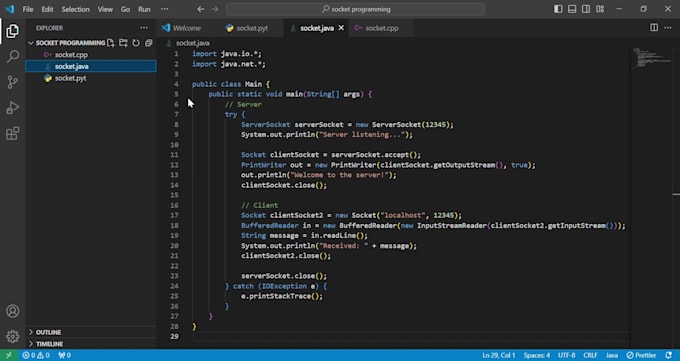Place cursor on 'public class Main' line
Viewport: 680px width, 361px height.
[x=231, y=84]
